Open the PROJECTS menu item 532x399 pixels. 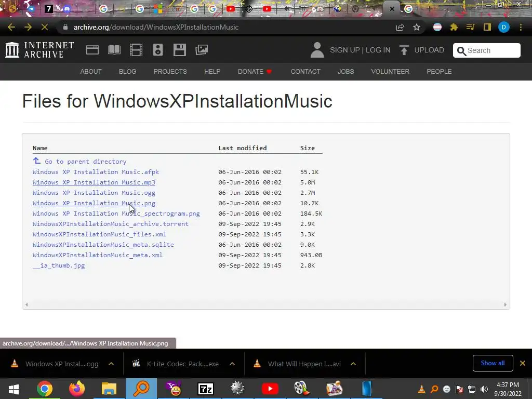click(x=170, y=72)
